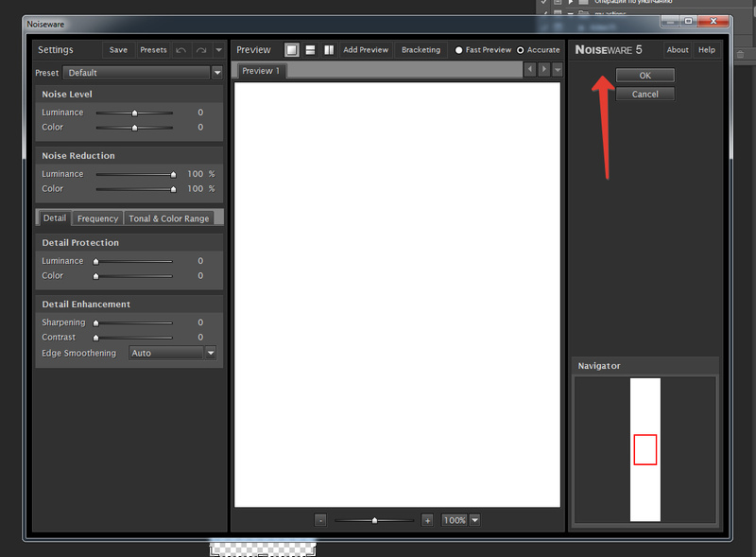Select horizontal split preview layout icon
The width and height of the screenshot is (756, 557).
point(311,50)
